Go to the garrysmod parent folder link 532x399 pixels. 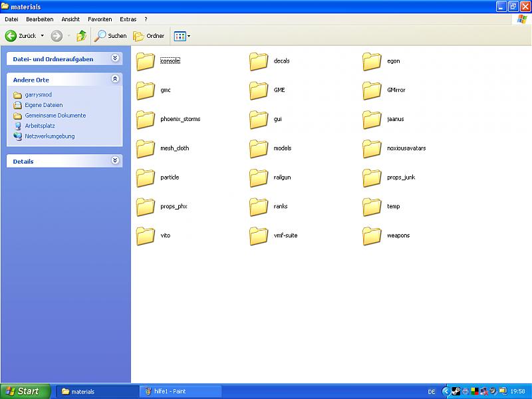(x=39, y=95)
